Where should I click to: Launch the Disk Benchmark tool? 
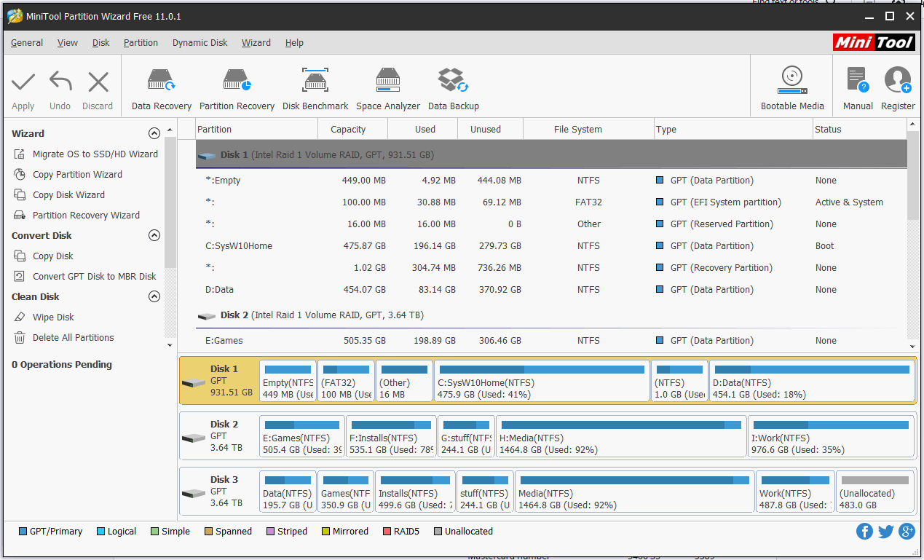point(315,89)
